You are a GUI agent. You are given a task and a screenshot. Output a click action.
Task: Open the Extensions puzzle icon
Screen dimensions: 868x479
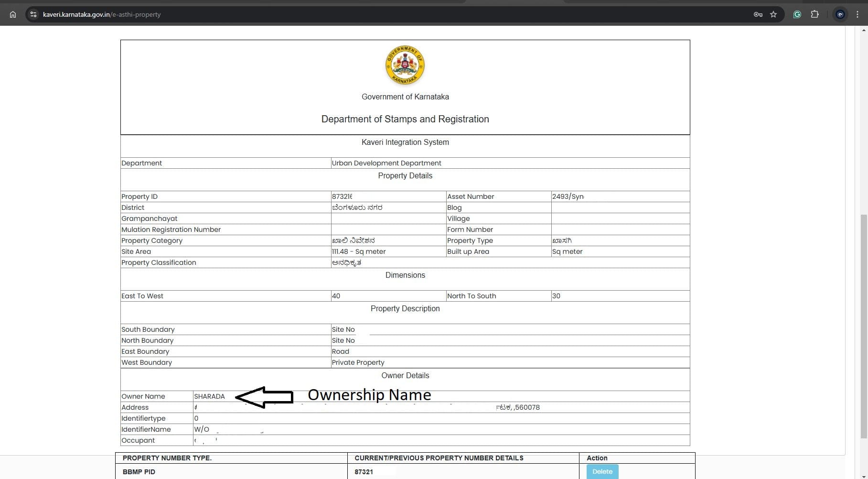click(x=814, y=14)
